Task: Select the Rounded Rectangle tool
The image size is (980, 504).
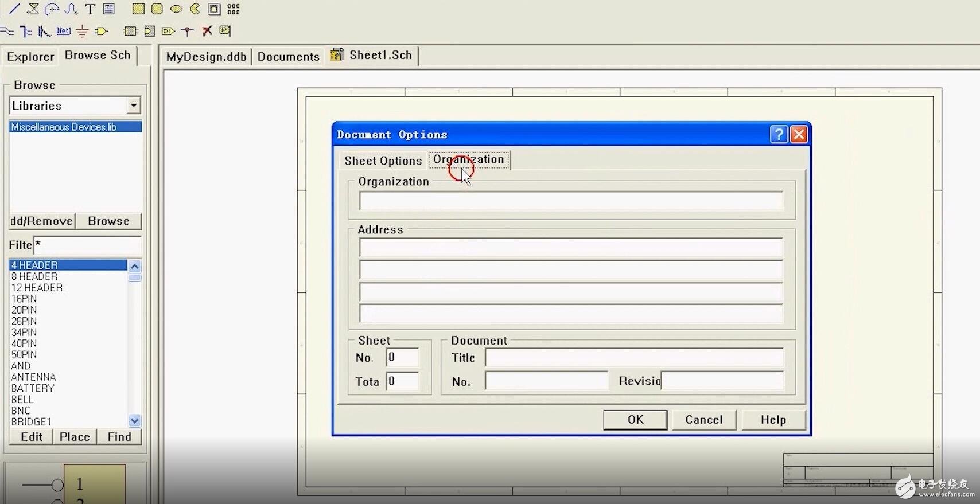Action: point(157,9)
